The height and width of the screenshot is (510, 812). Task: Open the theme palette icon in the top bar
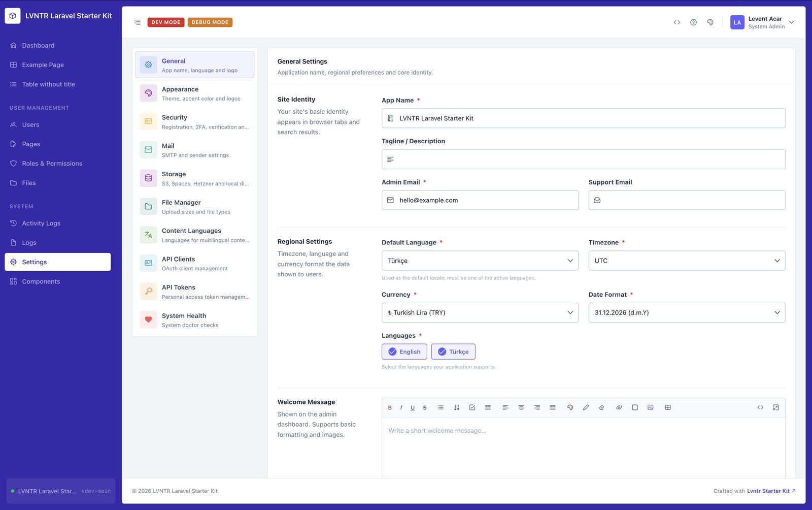(710, 22)
